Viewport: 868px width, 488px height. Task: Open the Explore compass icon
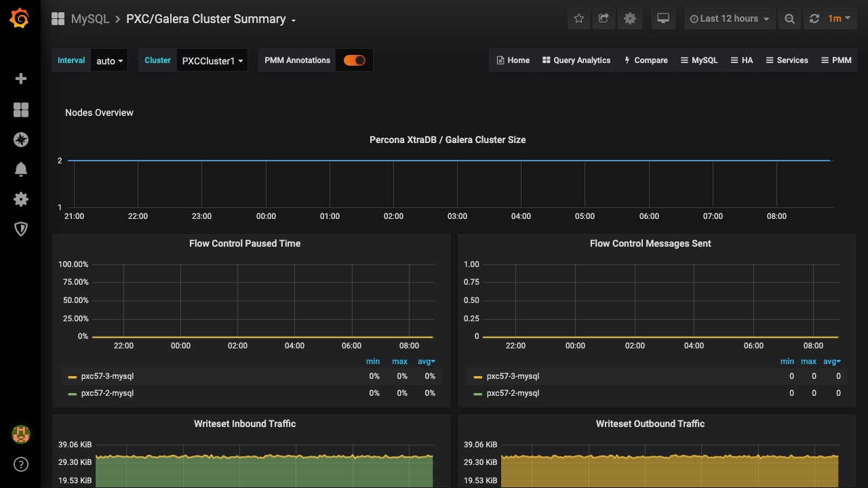tap(21, 140)
